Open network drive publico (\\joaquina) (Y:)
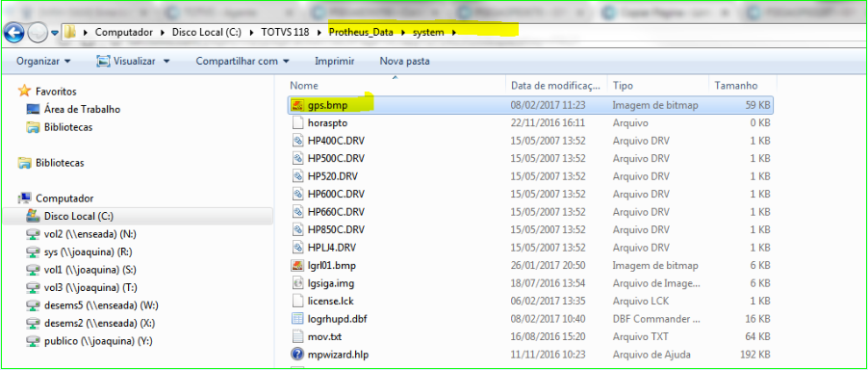This screenshot has height=370, width=868. [97, 341]
